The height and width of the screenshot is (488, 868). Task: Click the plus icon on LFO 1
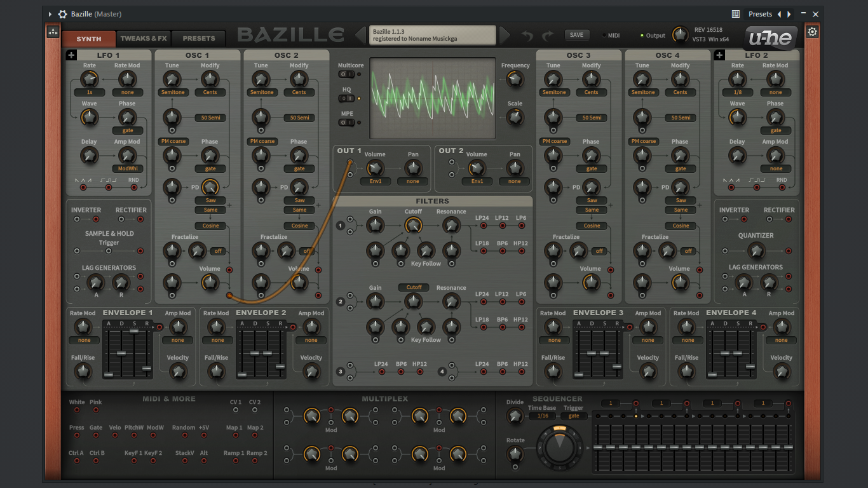tap(71, 55)
